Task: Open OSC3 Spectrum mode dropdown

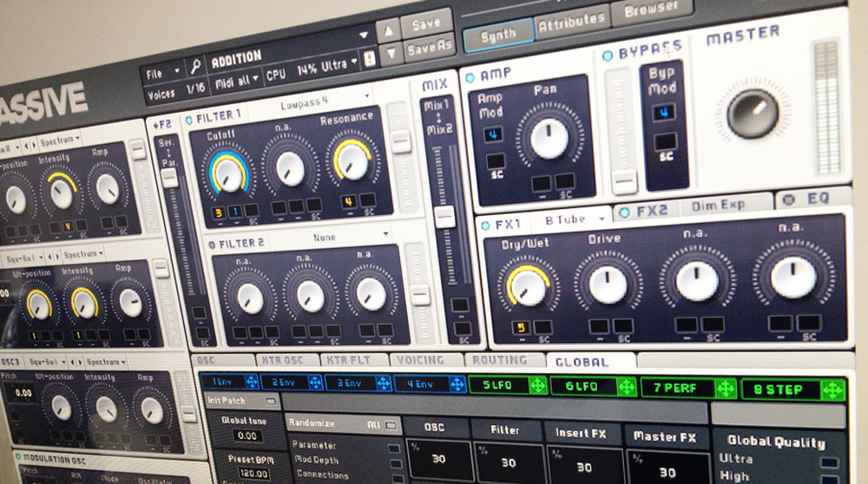Action: click(105, 362)
